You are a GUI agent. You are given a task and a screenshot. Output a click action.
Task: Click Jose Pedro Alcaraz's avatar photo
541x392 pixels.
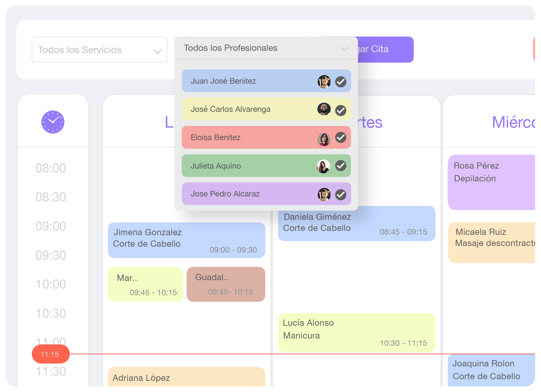(x=324, y=195)
